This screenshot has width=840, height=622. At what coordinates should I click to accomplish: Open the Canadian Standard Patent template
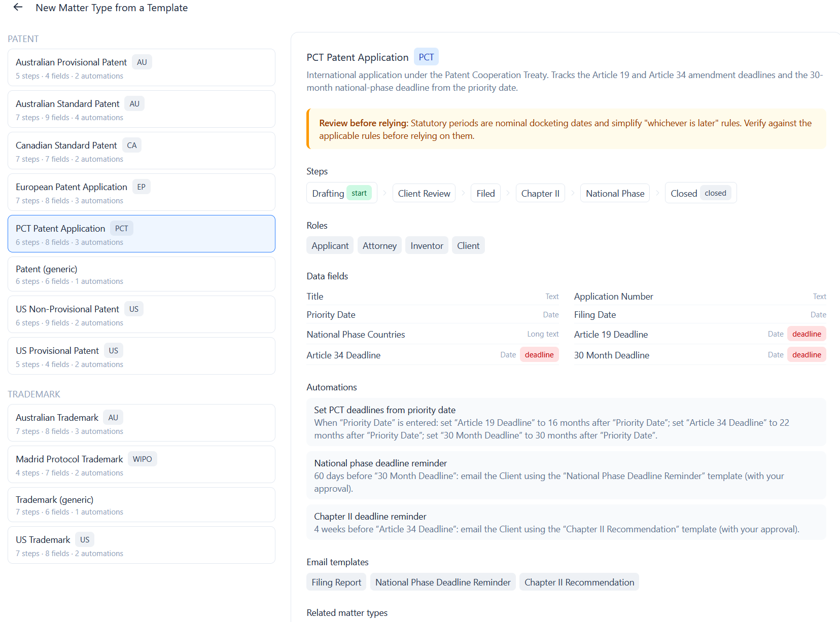[142, 151]
